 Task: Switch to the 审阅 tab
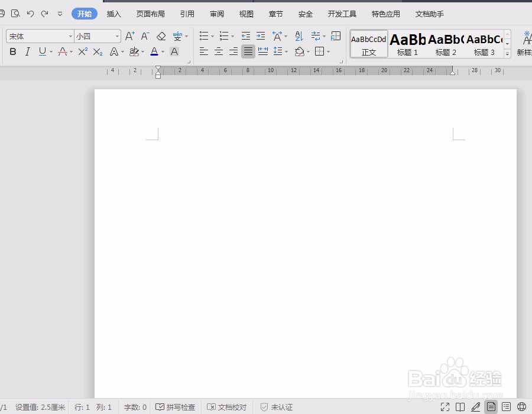217,14
